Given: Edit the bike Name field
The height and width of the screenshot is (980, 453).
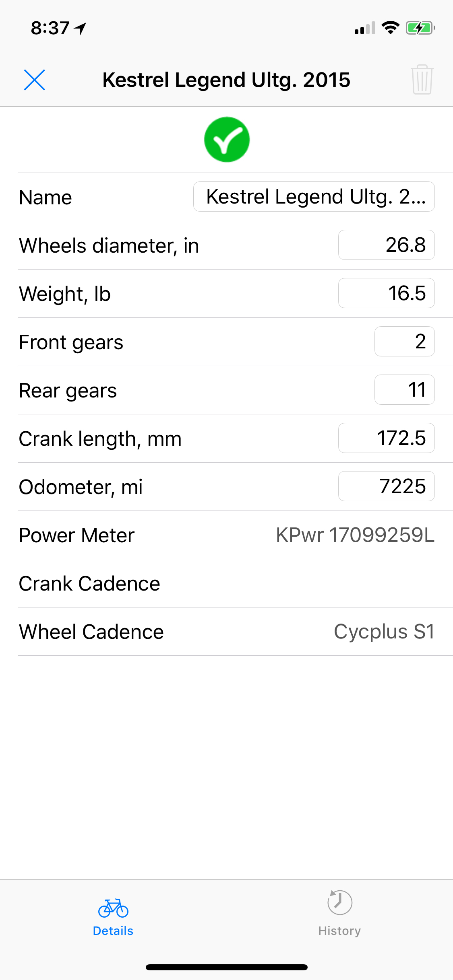Looking at the screenshot, I should (x=314, y=197).
